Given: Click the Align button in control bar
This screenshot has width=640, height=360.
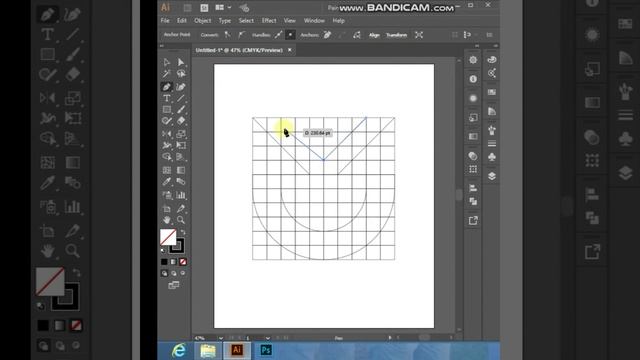Looking at the screenshot, I should tap(374, 35).
